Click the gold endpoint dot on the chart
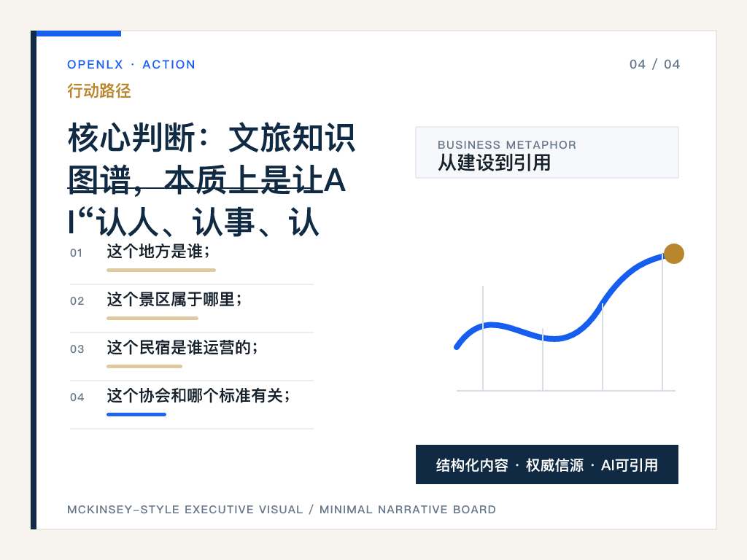Image resolution: width=747 pixels, height=560 pixels. pos(673,253)
